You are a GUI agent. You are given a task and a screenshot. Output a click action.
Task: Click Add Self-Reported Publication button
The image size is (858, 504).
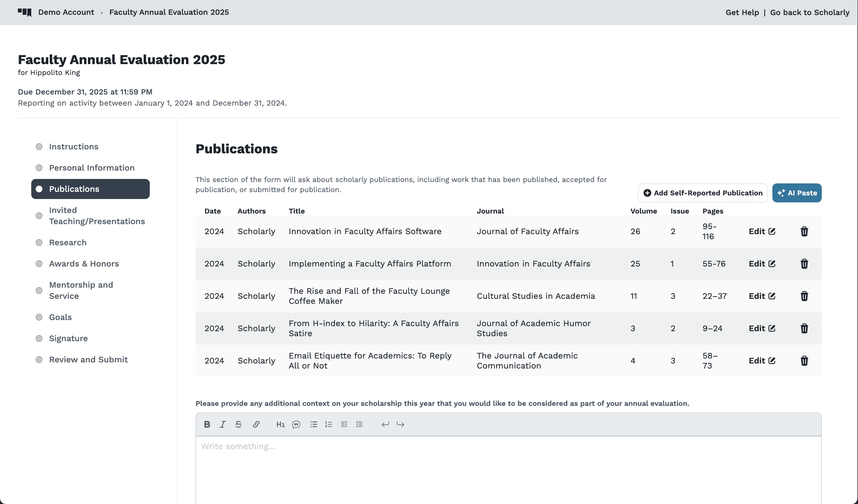pyautogui.click(x=702, y=193)
